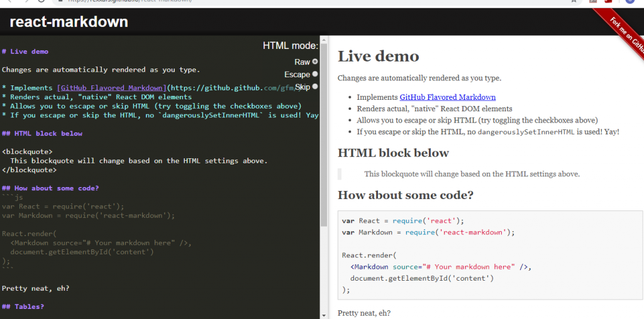Click the closing </blockquote> tag in editor
The image size is (644, 319).
29,170
